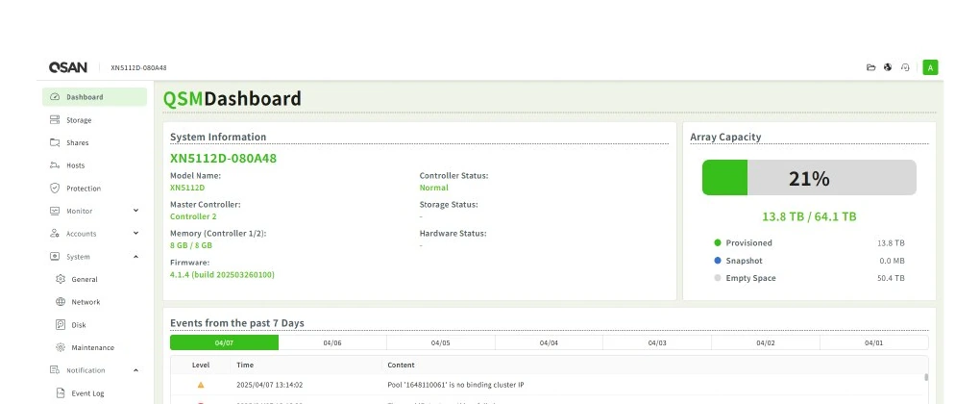Click the gray Empty Space legend dot
Screen dimensions: 980x404
(718, 278)
